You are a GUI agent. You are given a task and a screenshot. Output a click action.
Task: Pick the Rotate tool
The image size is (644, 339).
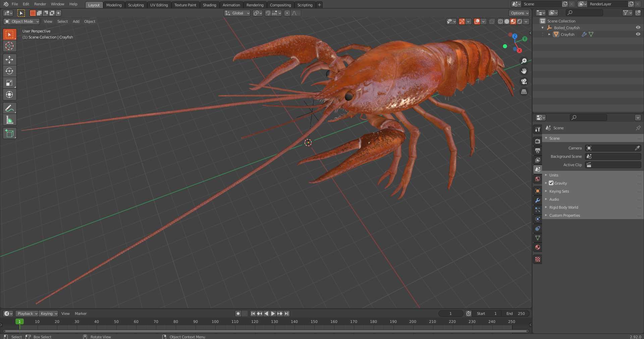[9, 71]
